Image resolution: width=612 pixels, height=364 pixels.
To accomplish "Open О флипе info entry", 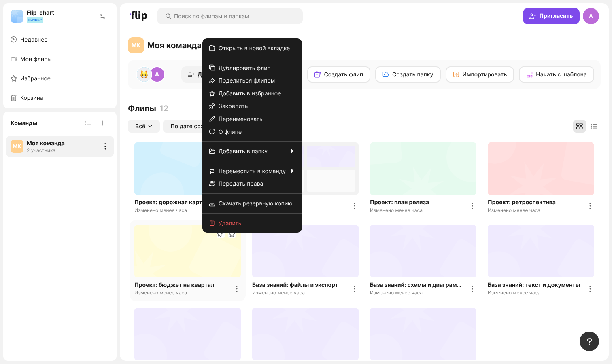I will [x=252, y=132].
